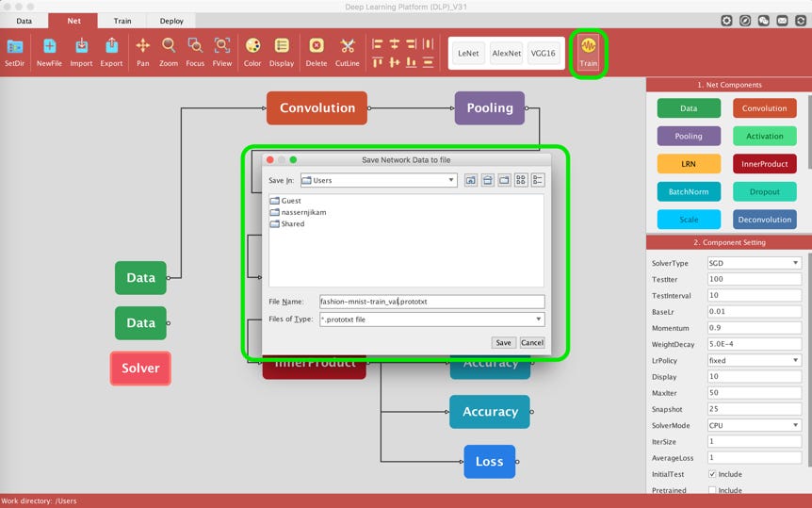Toggle the InitialTest Include checkbox
812x508 pixels.
coord(712,474)
